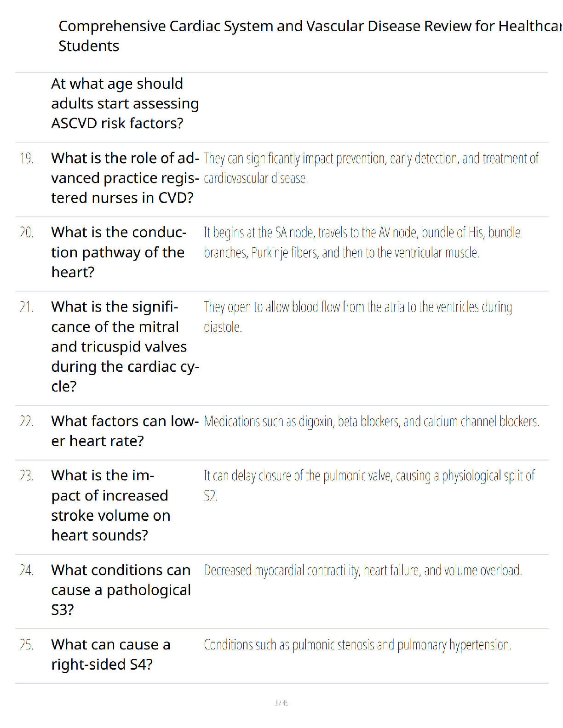Select the right-sided S4 question
The image size is (563, 728).
[111, 654]
